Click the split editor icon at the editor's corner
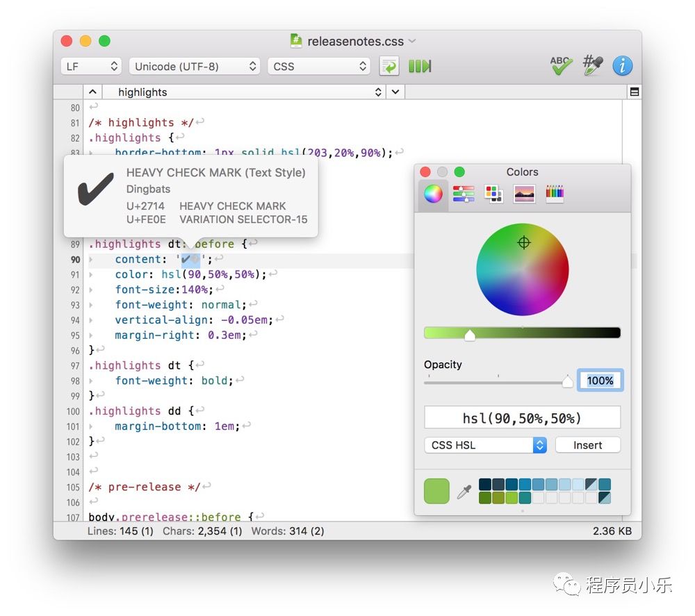Image resolution: width=695 pixels, height=616 pixels. [x=635, y=92]
